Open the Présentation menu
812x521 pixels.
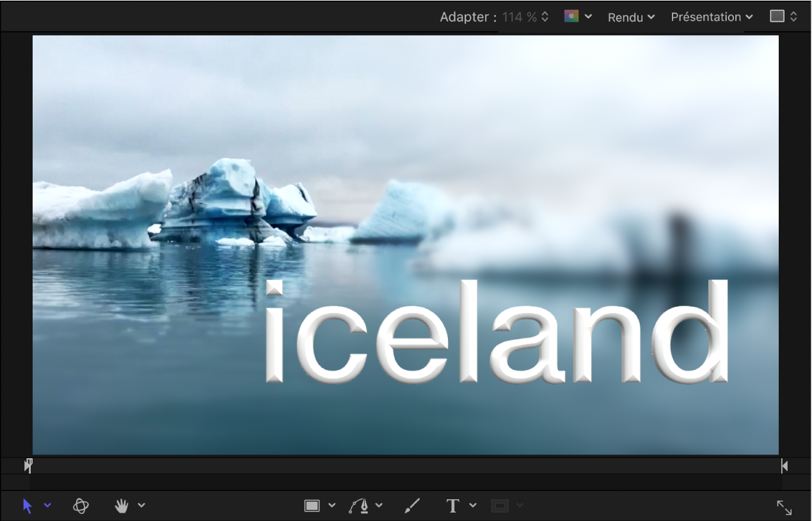[x=712, y=17]
